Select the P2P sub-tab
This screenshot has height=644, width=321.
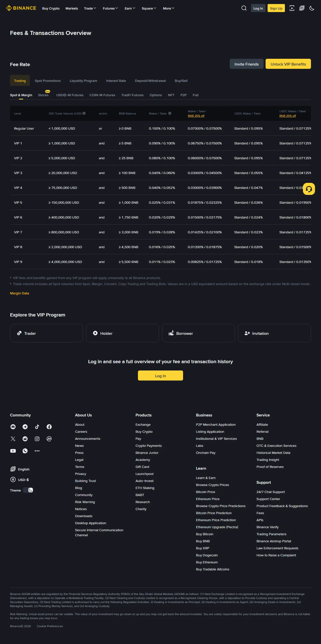[x=184, y=95]
